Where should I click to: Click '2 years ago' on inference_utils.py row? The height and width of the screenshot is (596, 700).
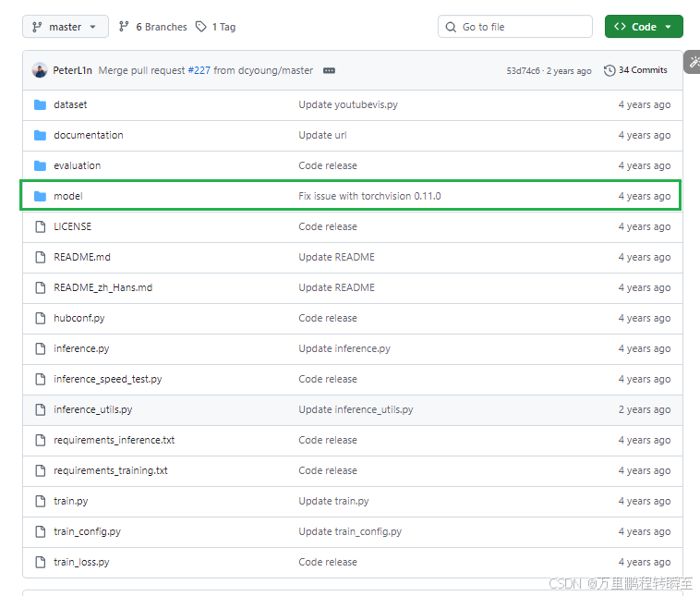point(645,409)
